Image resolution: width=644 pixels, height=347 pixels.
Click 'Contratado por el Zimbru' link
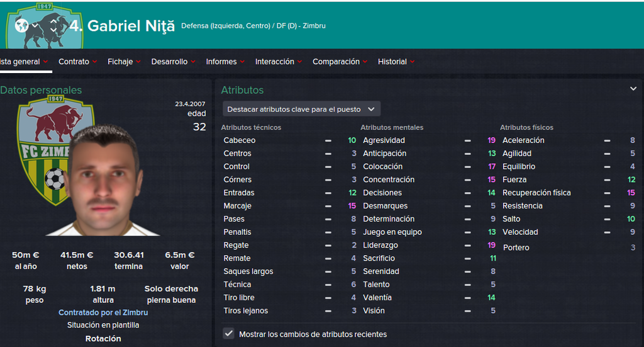tap(103, 312)
